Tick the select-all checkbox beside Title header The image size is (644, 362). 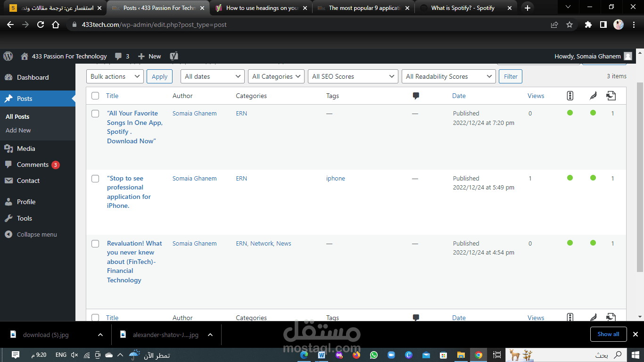(x=95, y=96)
